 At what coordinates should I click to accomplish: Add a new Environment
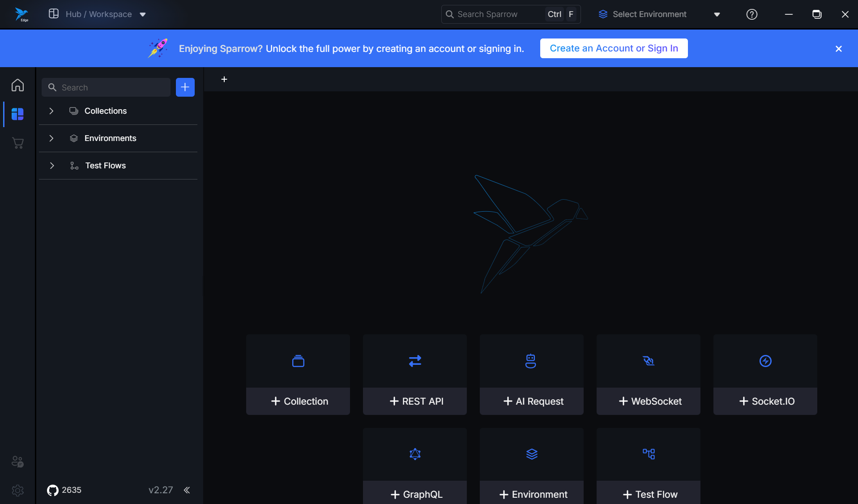click(x=532, y=493)
